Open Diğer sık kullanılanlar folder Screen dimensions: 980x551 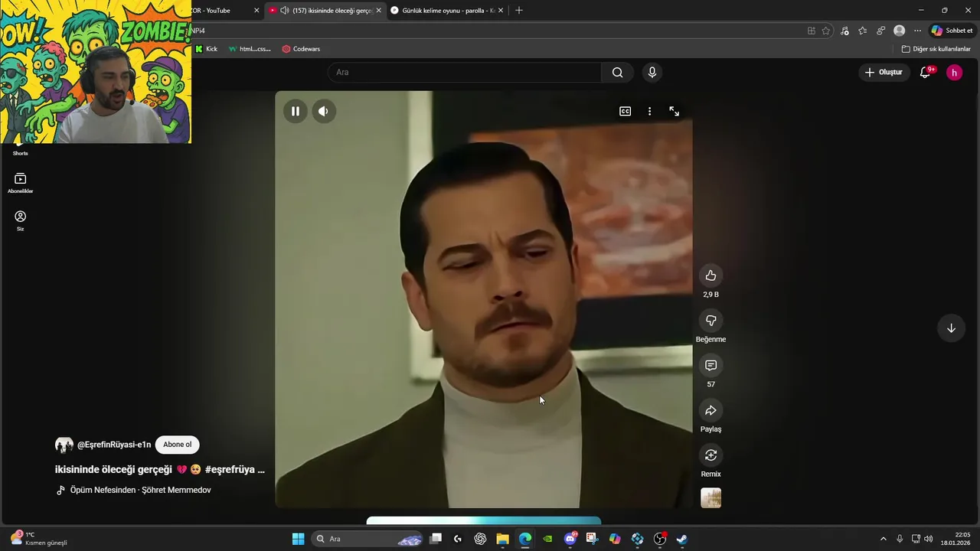click(936, 49)
